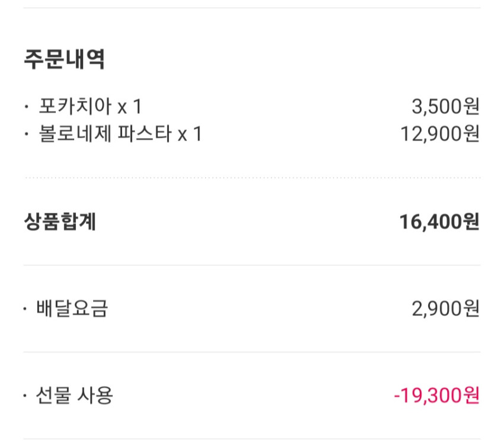Click the 상품합계 label
Image resolution: width=504 pixels, height=444 pixels.
pos(60,222)
